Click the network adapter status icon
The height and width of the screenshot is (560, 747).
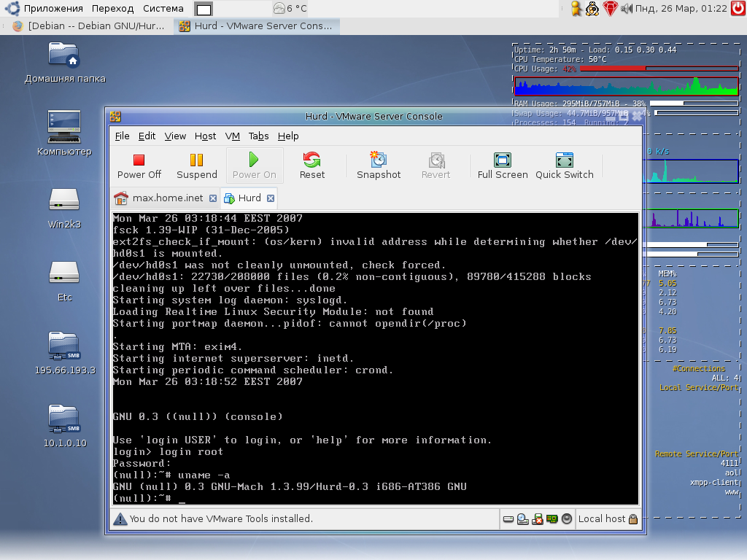click(552, 519)
